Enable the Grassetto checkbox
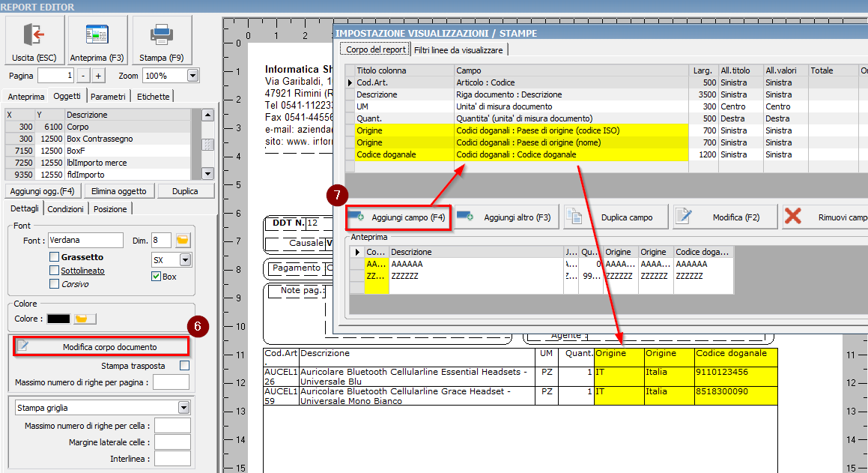This screenshot has height=473, width=868. point(54,257)
